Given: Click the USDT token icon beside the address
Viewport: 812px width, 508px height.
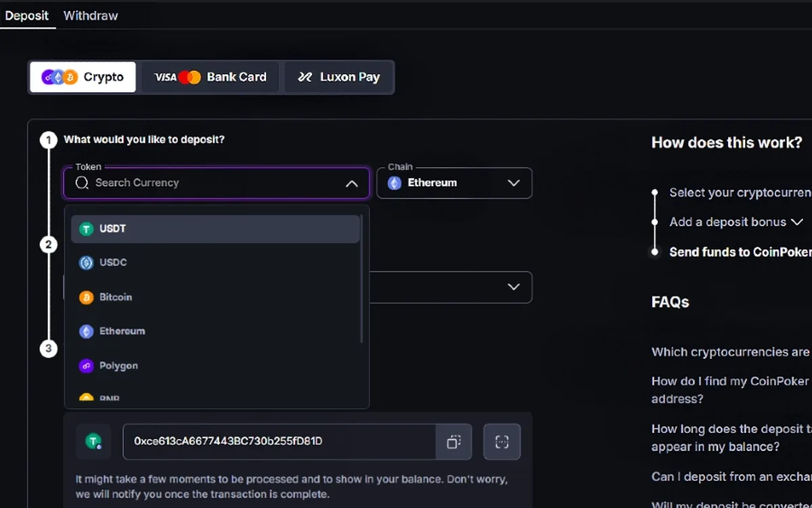Looking at the screenshot, I should coord(93,442).
